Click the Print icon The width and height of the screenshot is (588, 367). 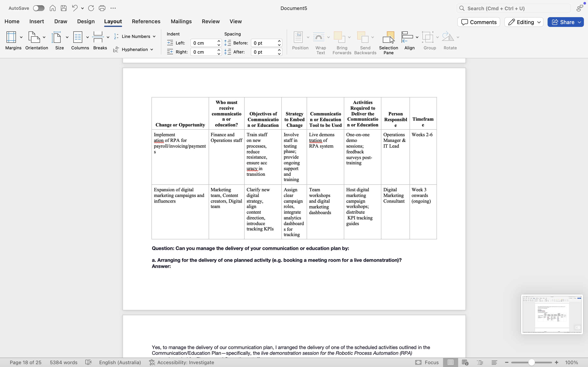pos(102,8)
